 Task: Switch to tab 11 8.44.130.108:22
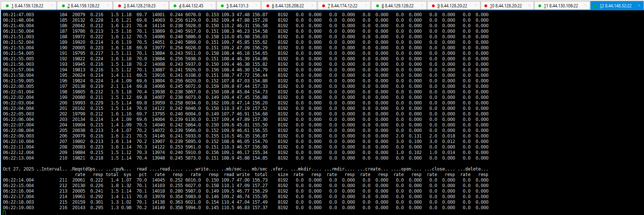click(x=561, y=6)
